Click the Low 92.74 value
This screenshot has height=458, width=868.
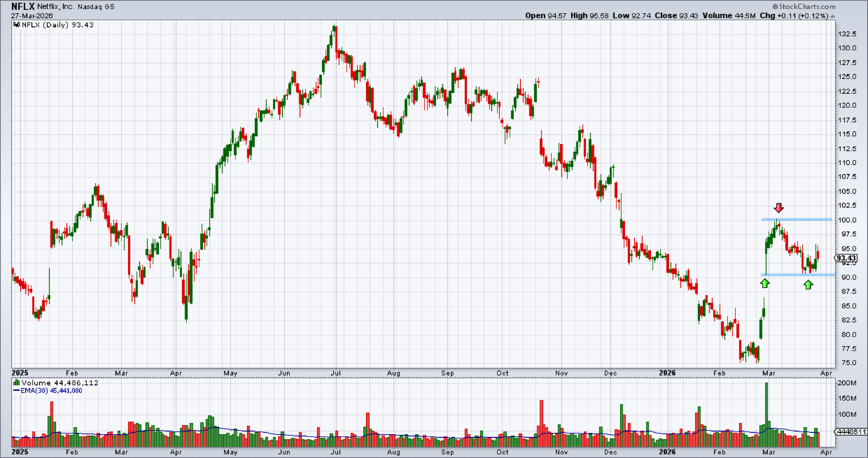coord(633,15)
